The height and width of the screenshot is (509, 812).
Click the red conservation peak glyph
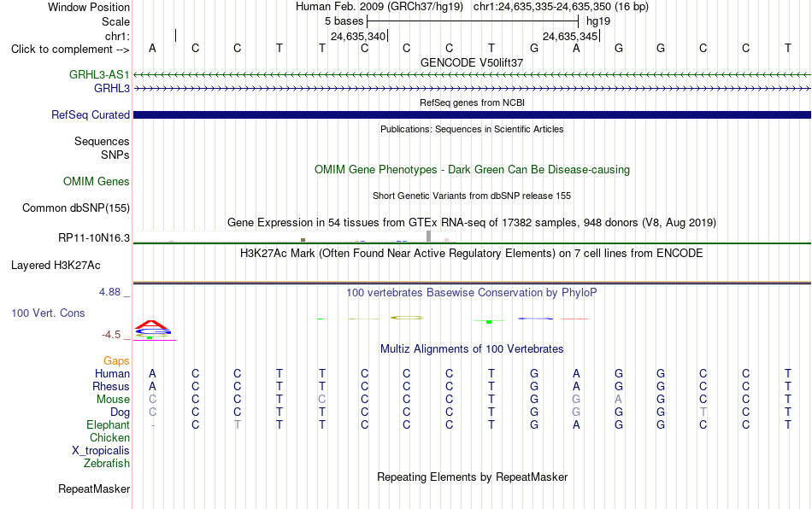(152, 325)
